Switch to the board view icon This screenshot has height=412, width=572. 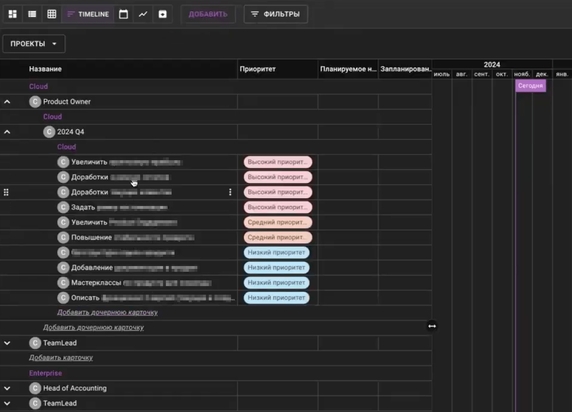pyautogui.click(x=13, y=14)
